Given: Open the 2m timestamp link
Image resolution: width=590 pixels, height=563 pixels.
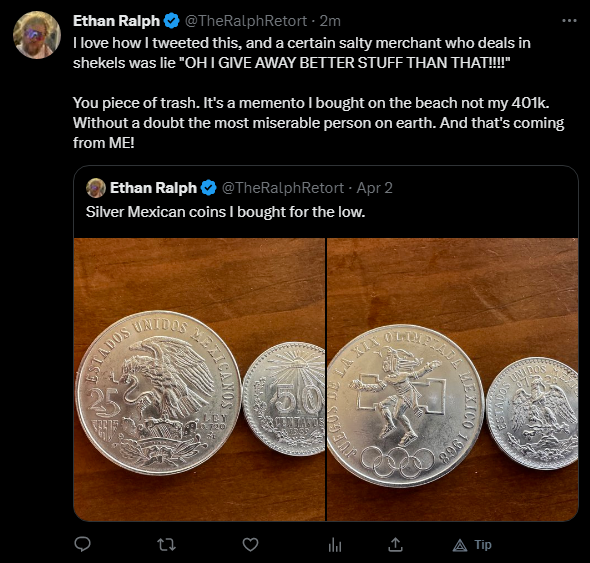Looking at the screenshot, I should (x=330, y=21).
